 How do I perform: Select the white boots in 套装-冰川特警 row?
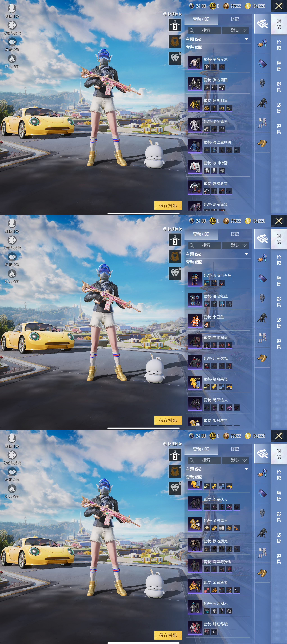(222, 170)
